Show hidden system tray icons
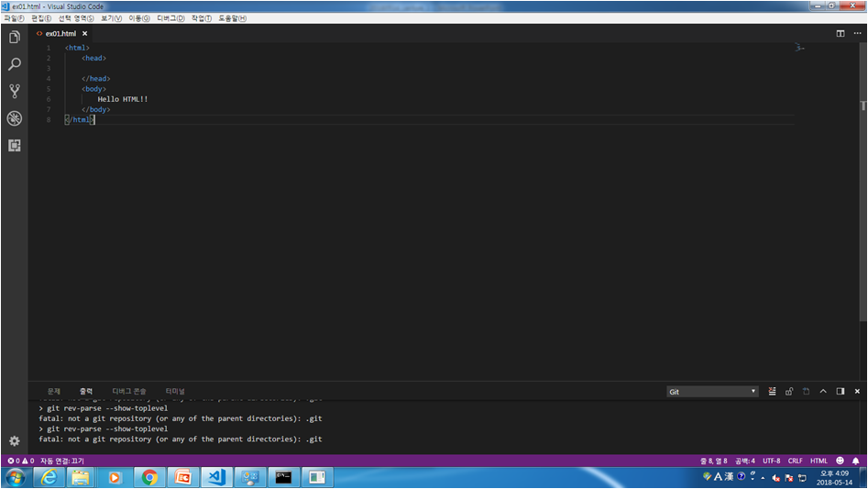 click(763, 477)
